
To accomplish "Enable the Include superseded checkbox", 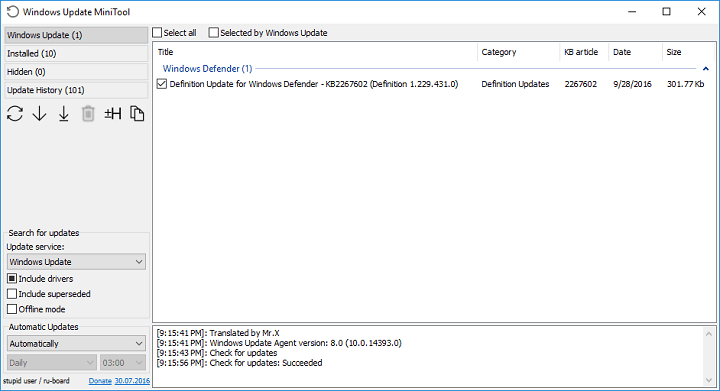I will (x=12, y=294).
